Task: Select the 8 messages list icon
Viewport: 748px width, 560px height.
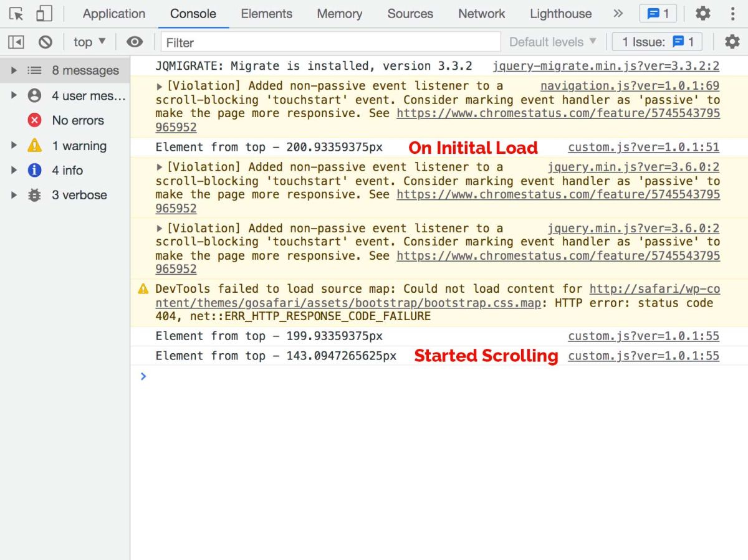Action: (35, 70)
